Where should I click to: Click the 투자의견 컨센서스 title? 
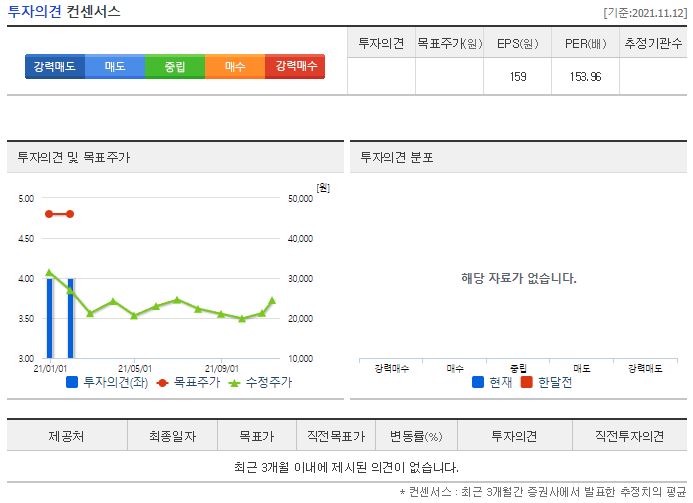click(64, 11)
